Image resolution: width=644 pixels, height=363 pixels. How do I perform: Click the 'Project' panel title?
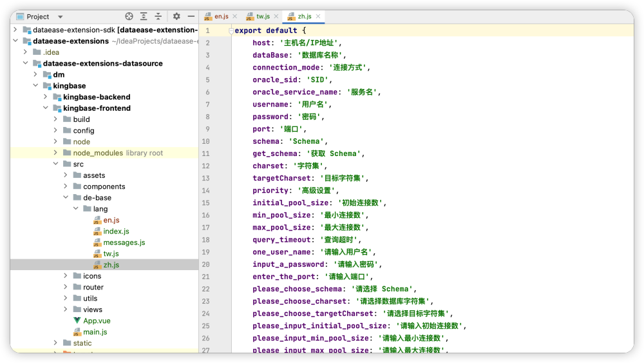pyautogui.click(x=38, y=17)
